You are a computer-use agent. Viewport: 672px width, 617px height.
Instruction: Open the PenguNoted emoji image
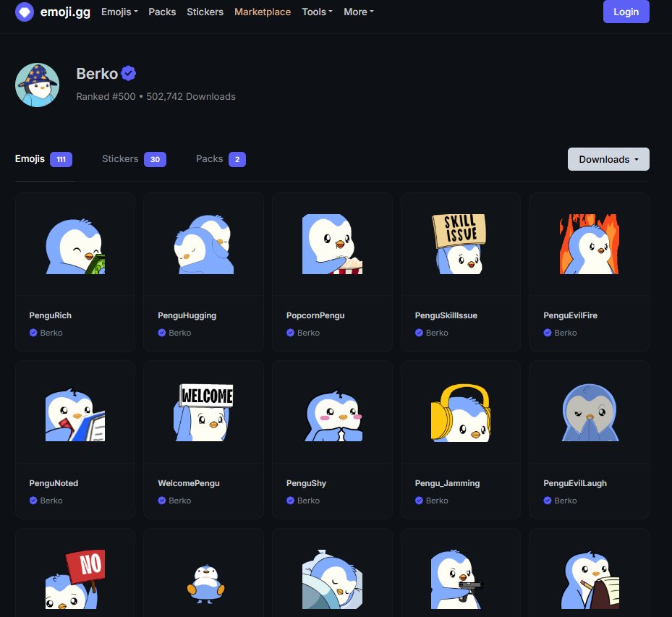pyautogui.click(x=75, y=412)
